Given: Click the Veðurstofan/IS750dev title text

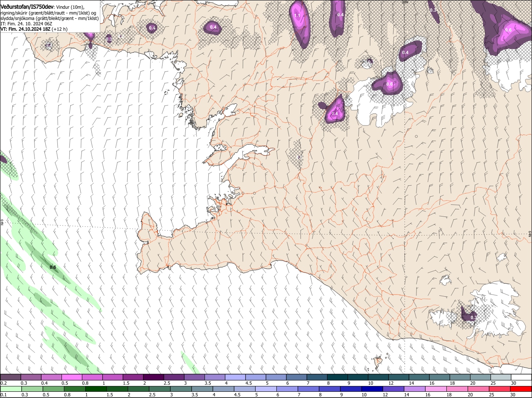Looking at the screenshot, I should point(27,7).
